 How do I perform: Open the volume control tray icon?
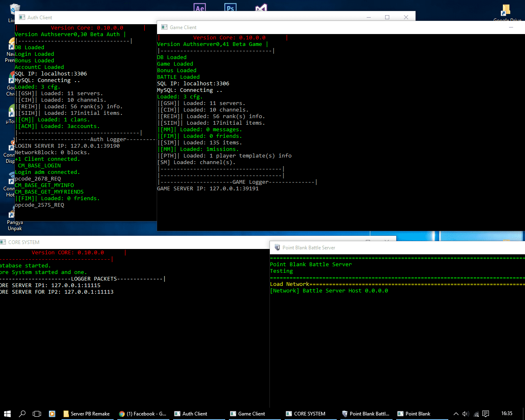click(466, 413)
